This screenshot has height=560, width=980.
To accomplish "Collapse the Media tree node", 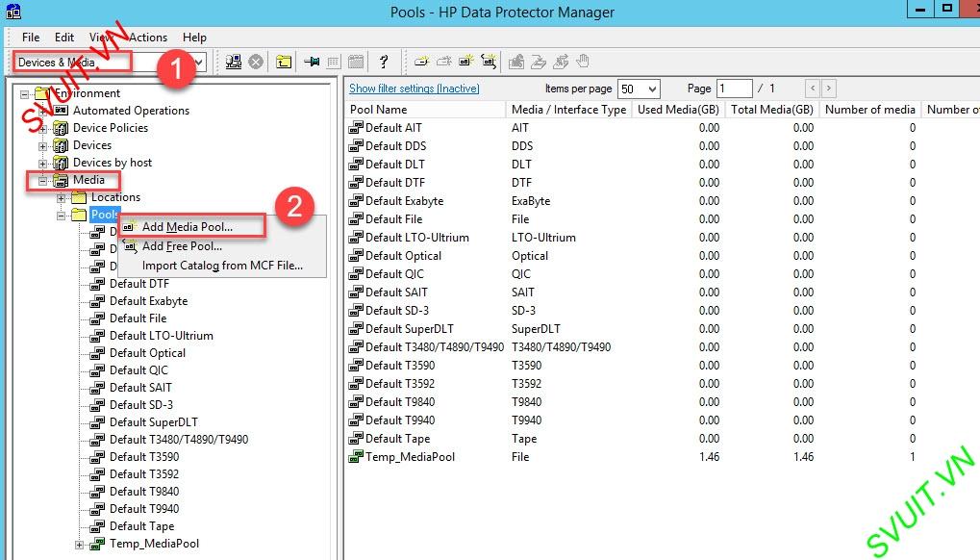I will 42,181.
